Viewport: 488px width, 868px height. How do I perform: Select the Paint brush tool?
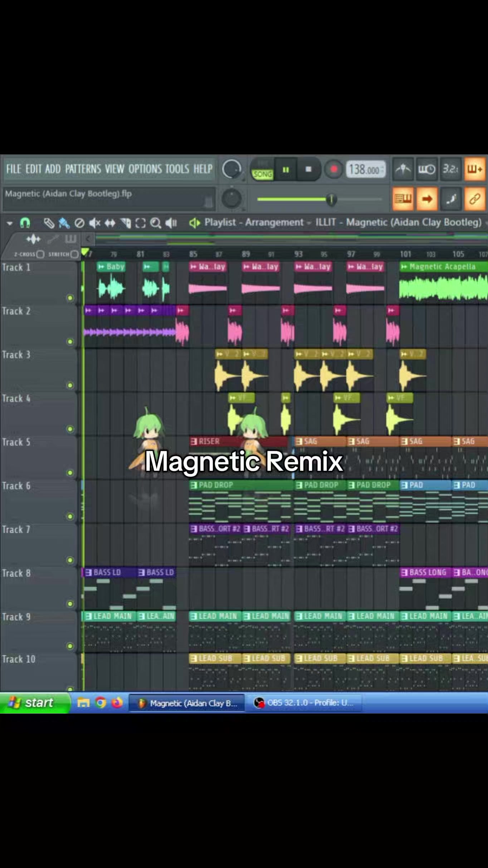(64, 223)
